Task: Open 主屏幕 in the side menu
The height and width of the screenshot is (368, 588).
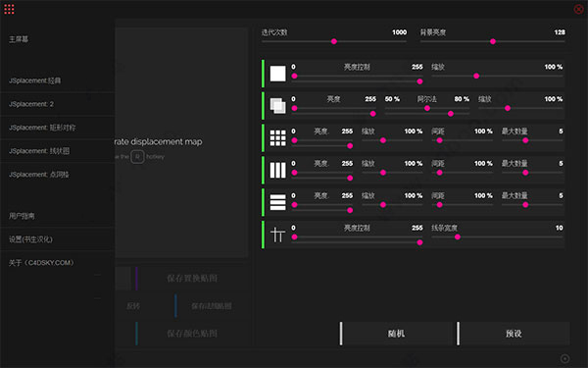Action: [x=19, y=39]
